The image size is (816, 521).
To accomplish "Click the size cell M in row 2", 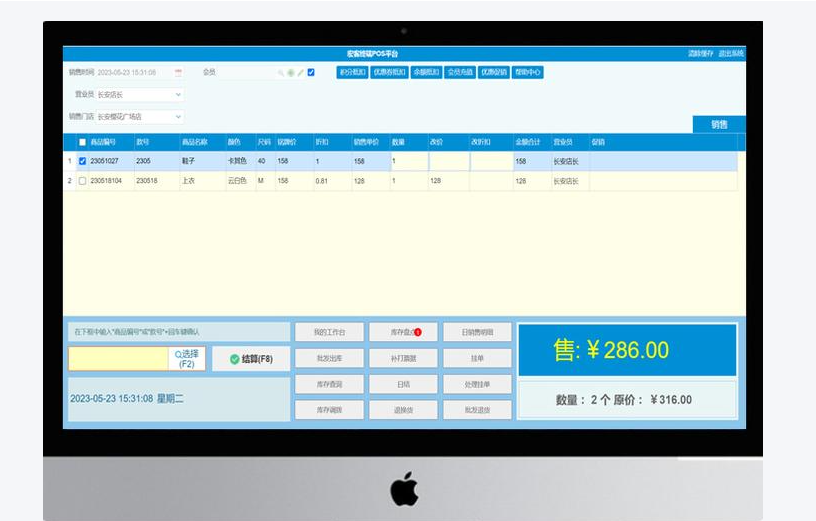I will 261,181.
